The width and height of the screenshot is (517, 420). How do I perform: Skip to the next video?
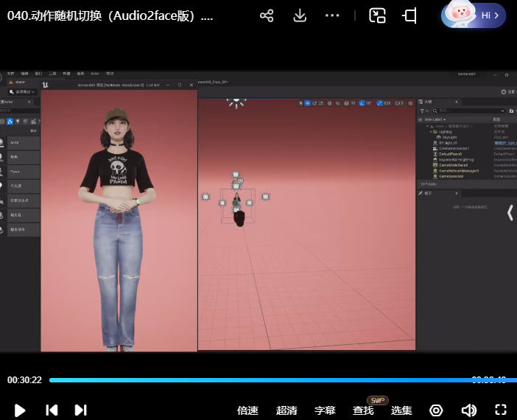coord(81,410)
